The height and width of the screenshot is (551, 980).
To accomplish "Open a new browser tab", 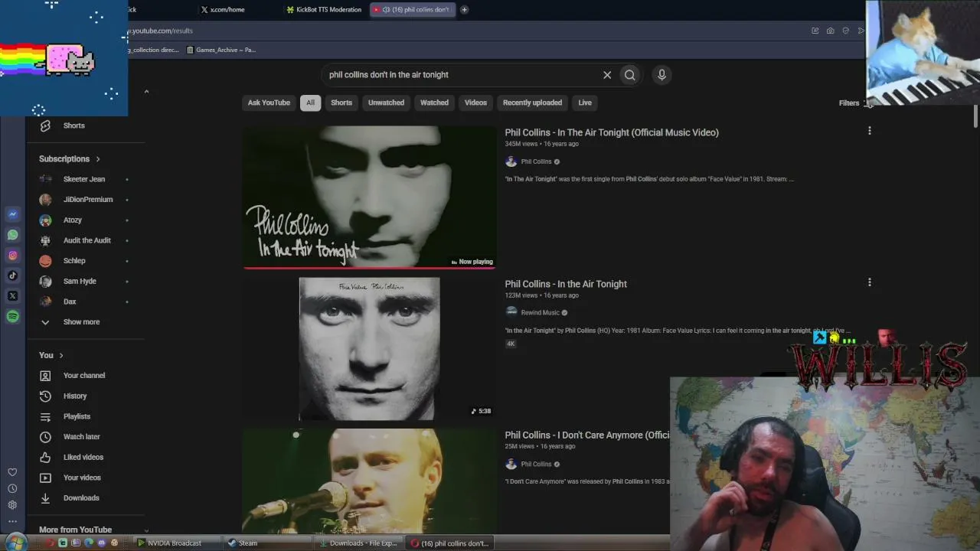I will pos(464,10).
